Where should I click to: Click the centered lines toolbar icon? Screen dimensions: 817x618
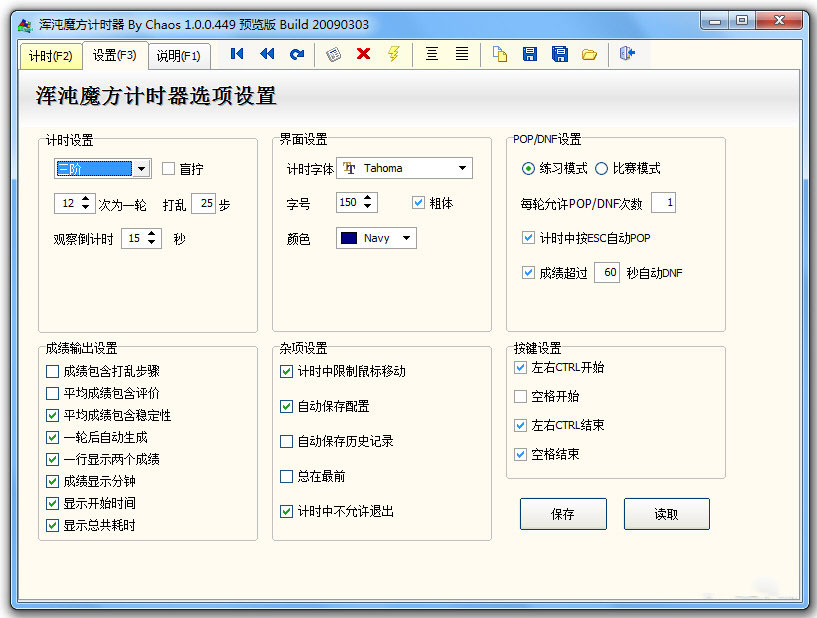point(431,54)
